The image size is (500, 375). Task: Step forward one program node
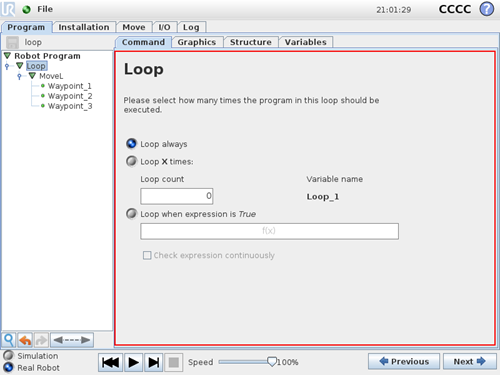coord(154,362)
